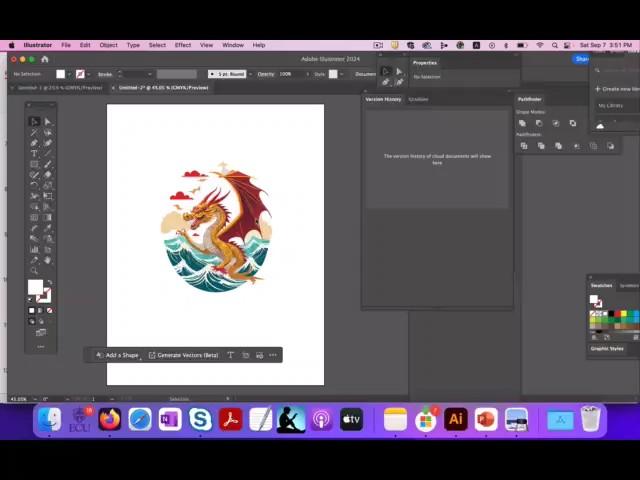Click the blue Share button

(x=581, y=59)
